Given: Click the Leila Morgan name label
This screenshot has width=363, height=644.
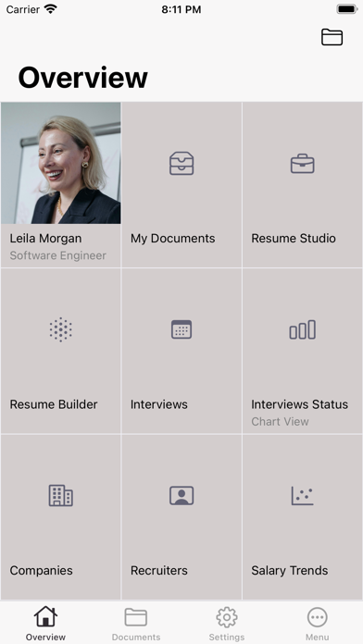Looking at the screenshot, I should 45,238.
